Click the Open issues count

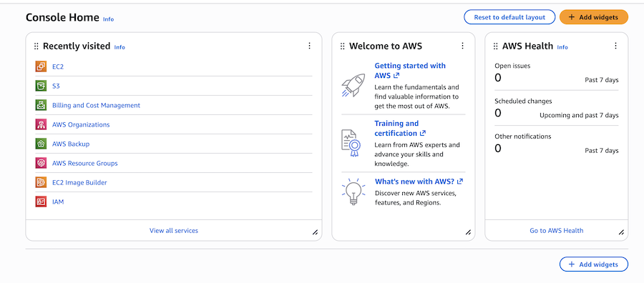498,77
